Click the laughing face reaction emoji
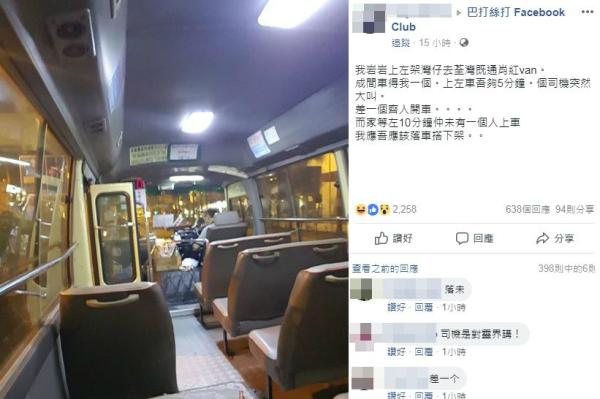 360,209
